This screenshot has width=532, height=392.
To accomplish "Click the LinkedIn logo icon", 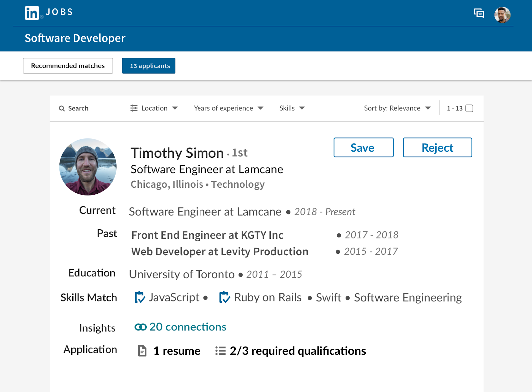I will [x=32, y=13].
